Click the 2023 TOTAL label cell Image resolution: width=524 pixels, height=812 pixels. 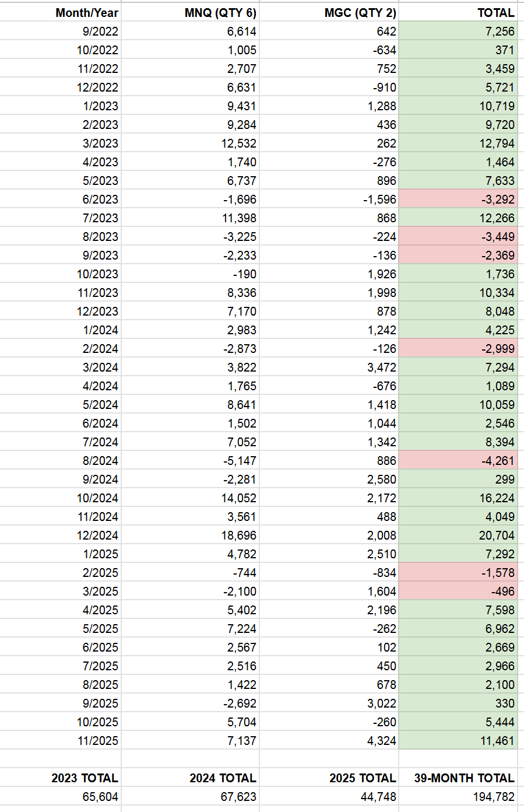coord(85,778)
